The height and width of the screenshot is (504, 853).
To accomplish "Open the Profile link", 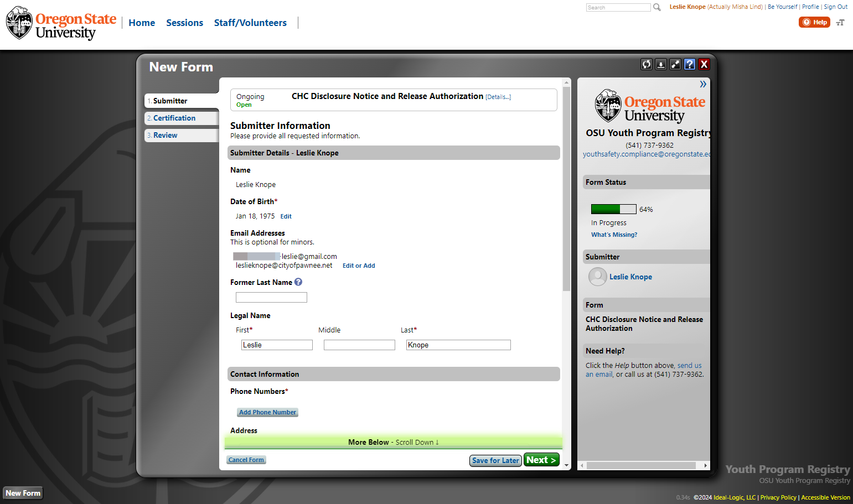I will 810,7.
